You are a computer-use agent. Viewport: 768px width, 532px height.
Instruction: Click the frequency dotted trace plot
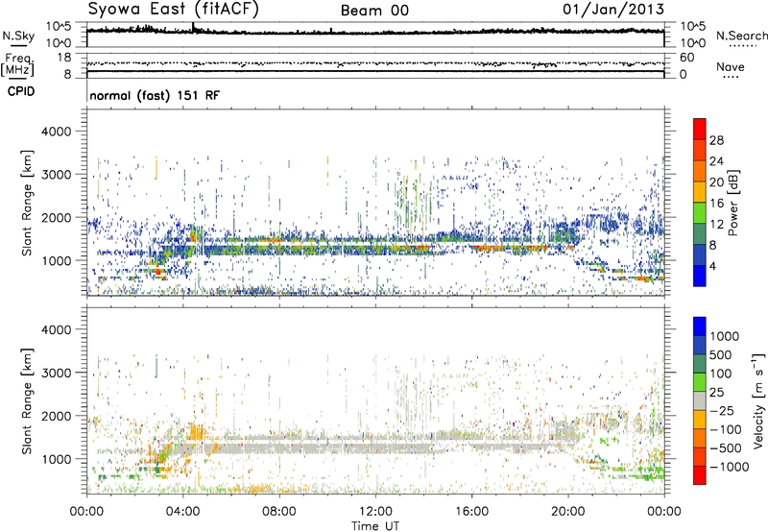[375, 63]
